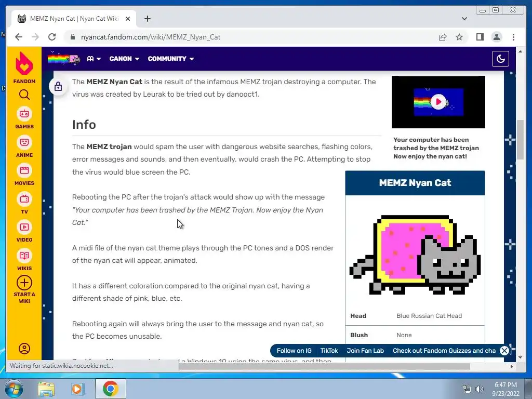Open Check out Fandom Quizzes link
The image size is (532, 399).
pyautogui.click(x=444, y=351)
